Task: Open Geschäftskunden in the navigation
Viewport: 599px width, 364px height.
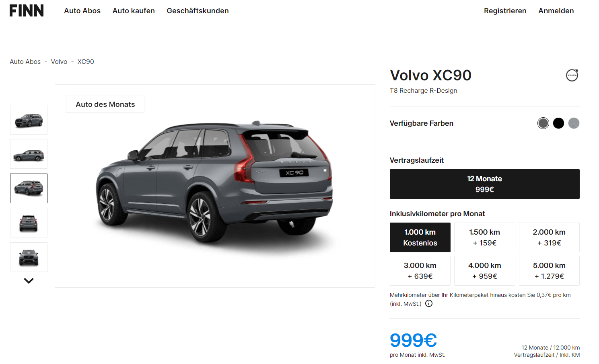Action: click(x=198, y=11)
